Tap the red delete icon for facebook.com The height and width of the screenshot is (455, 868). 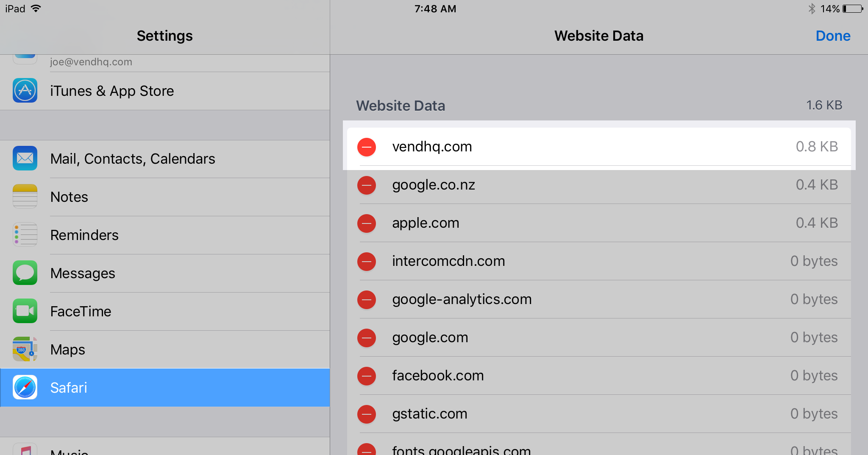tap(367, 376)
